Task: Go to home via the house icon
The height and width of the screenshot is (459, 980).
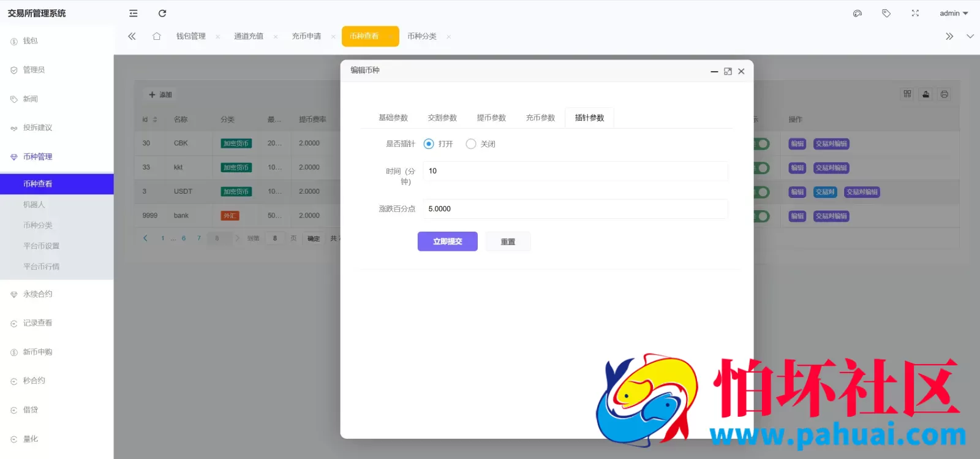Action: click(157, 36)
